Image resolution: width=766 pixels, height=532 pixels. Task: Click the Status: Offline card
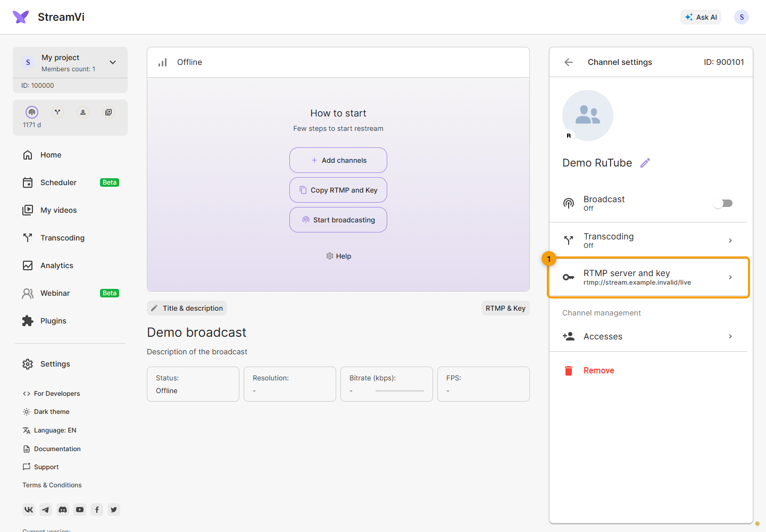pos(193,384)
